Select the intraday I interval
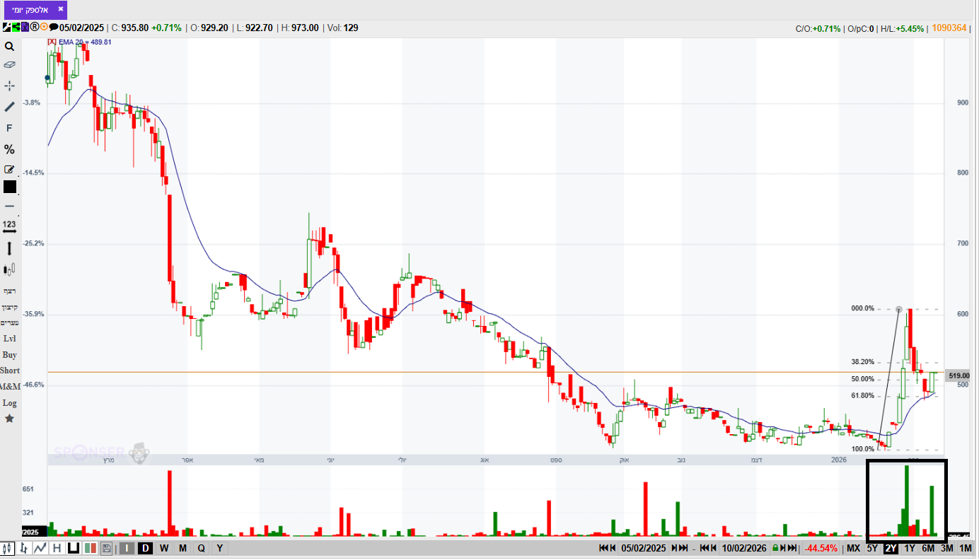979x560 pixels. 127,548
